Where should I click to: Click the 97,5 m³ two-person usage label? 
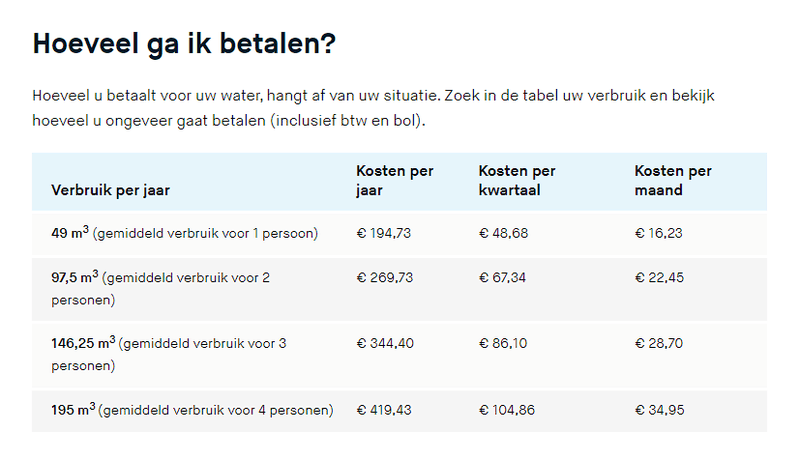(x=160, y=288)
